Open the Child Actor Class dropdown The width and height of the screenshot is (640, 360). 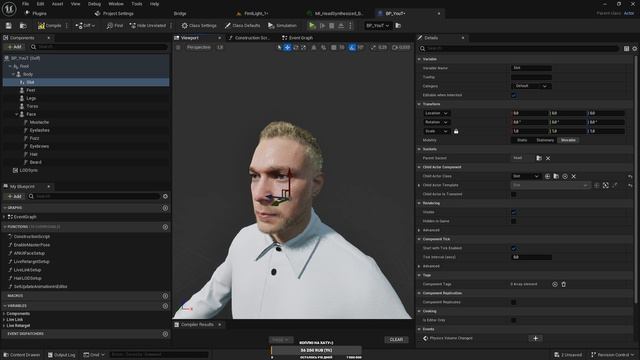coord(526,176)
